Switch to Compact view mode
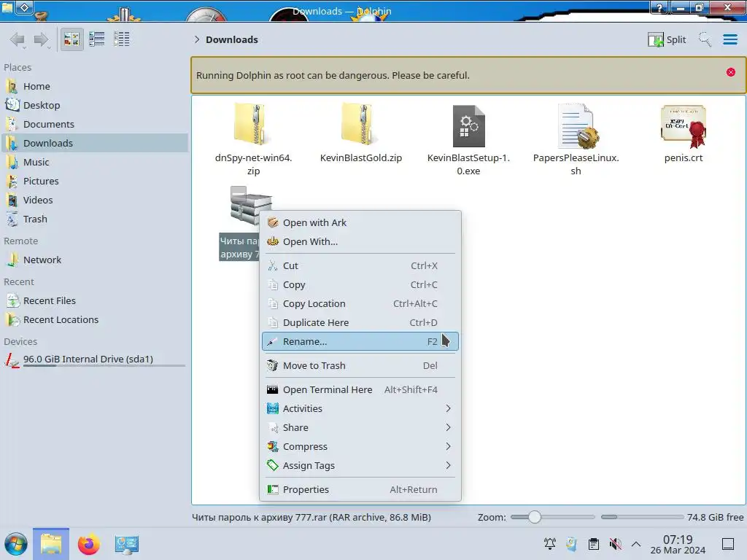The height and width of the screenshot is (560, 747). point(97,39)
